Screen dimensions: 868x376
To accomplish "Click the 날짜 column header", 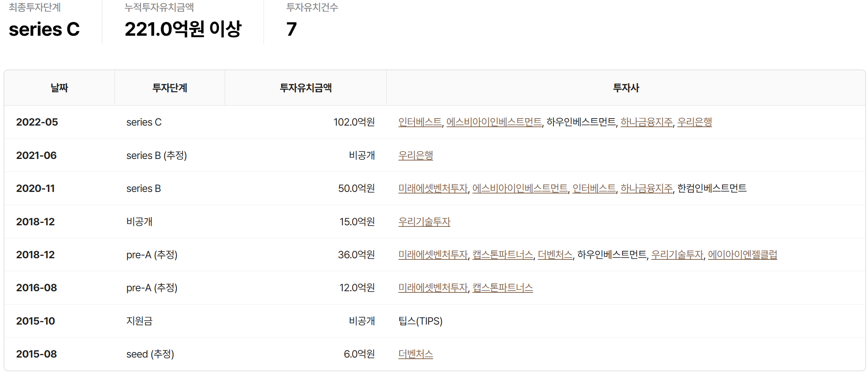I will [x=59, y=88].
